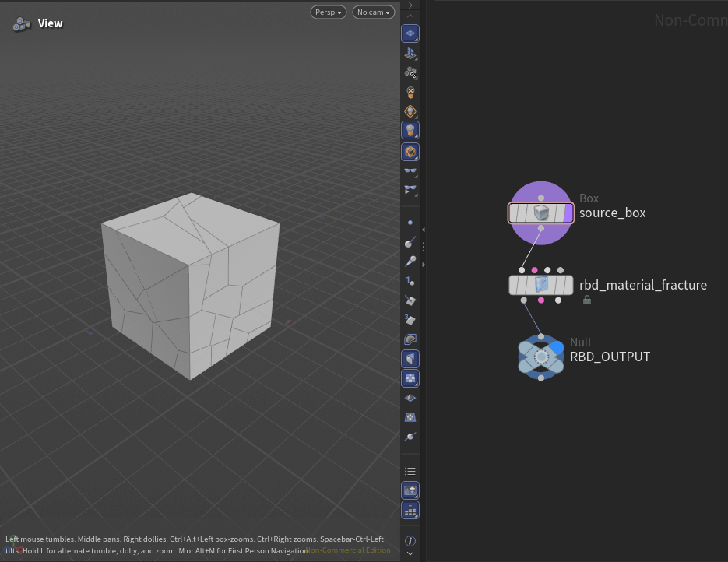Click the lock icon under rbd_material_fracture

(587, 300)
